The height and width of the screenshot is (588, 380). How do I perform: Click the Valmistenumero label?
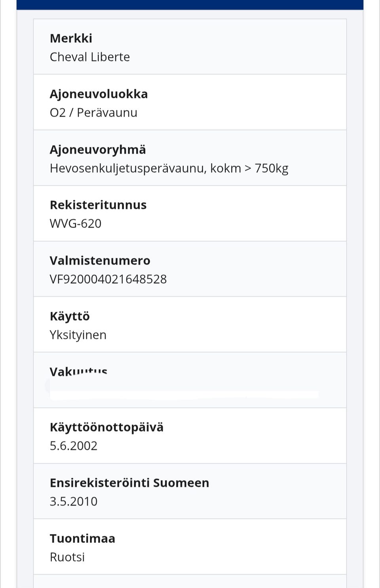[100, 261]
